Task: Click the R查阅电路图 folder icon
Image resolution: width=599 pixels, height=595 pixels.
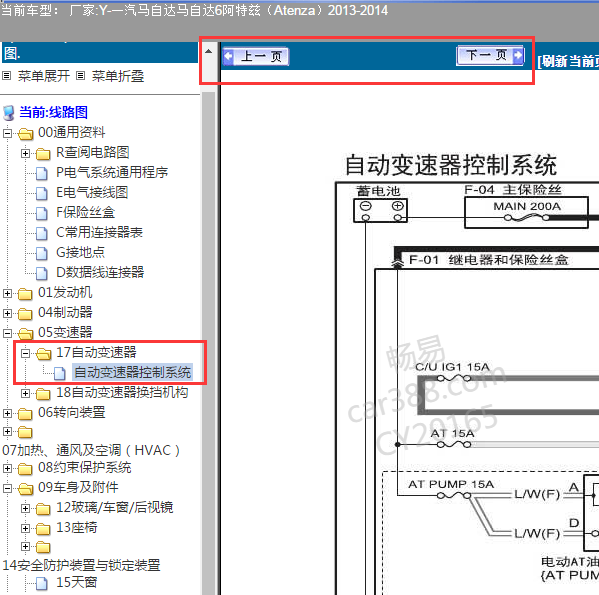Action: [x=43, y=154]
